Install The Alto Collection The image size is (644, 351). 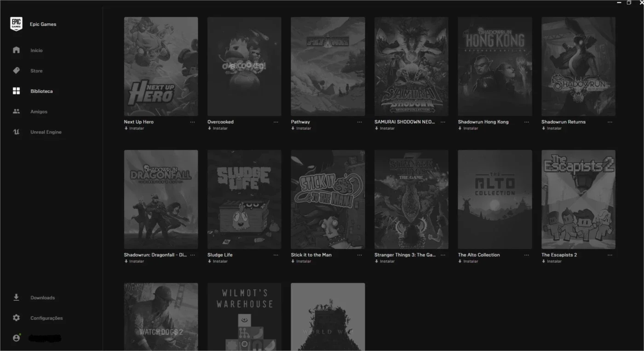468,261
